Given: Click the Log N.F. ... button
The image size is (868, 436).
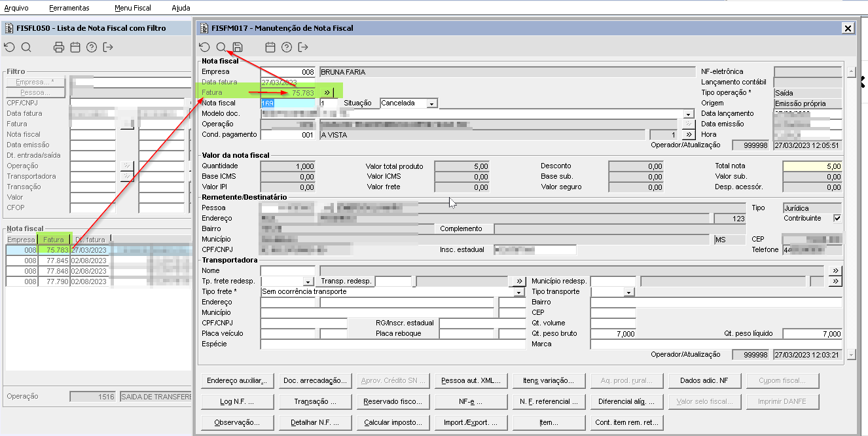Looking at the screenshot, I should coord(237,401).
